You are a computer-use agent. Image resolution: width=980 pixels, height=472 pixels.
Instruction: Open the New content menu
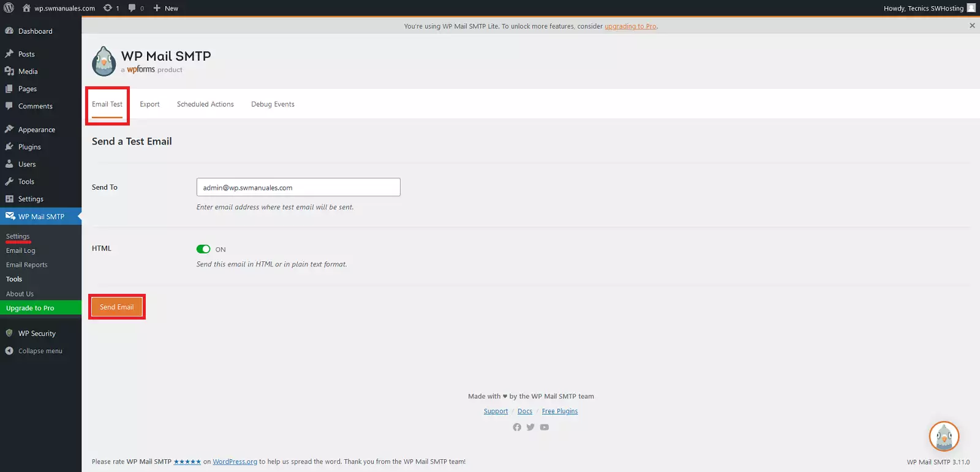166,8
